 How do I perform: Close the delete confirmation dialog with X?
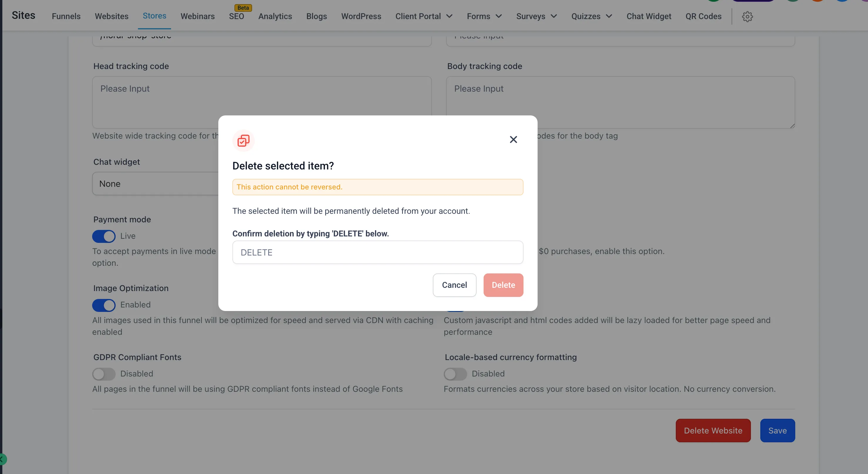click(513, 139)
